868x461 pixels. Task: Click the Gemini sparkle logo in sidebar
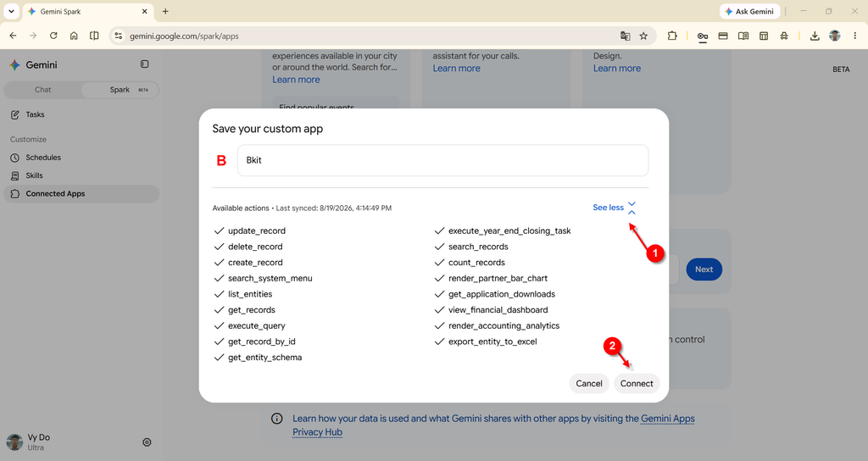pyautogui.click(x=15, y=64)
